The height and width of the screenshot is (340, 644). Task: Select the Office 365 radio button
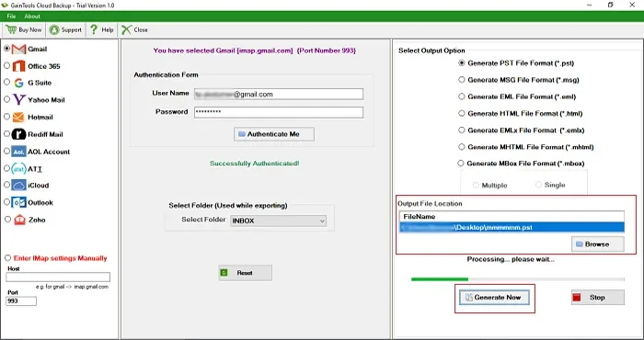(x=6, y=65)
